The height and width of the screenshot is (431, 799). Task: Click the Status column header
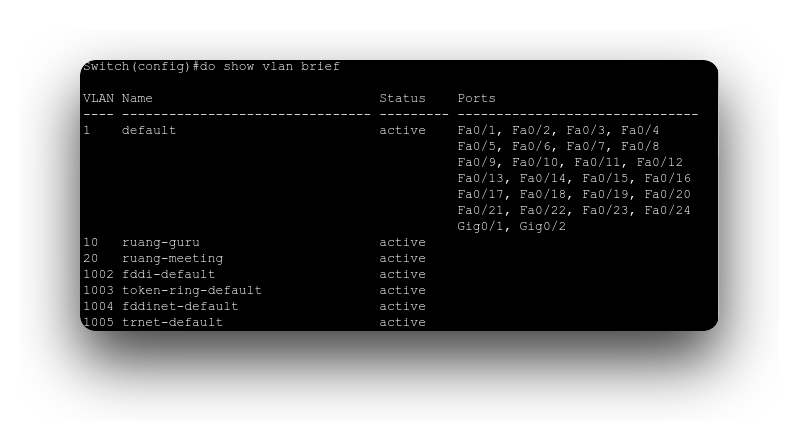click(x=402, y=99)
